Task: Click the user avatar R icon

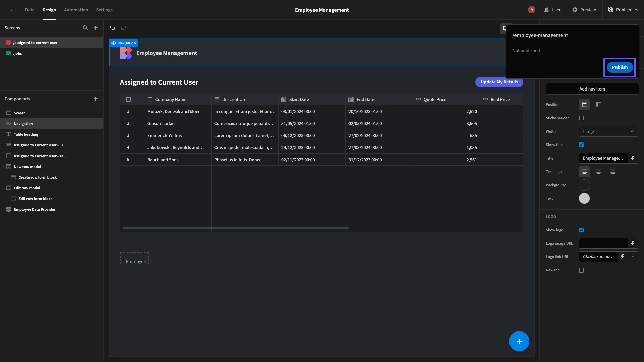Action: tap(531, 10)
